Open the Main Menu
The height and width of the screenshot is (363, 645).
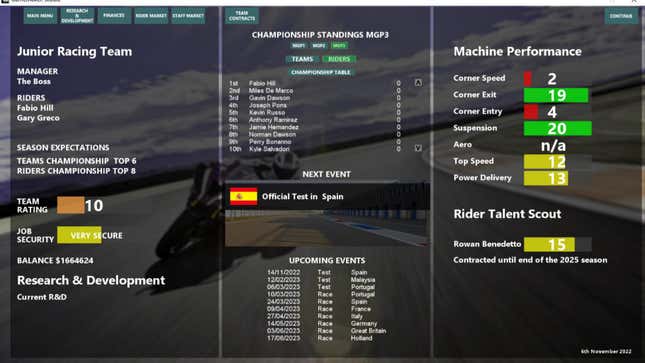[40, 16]
